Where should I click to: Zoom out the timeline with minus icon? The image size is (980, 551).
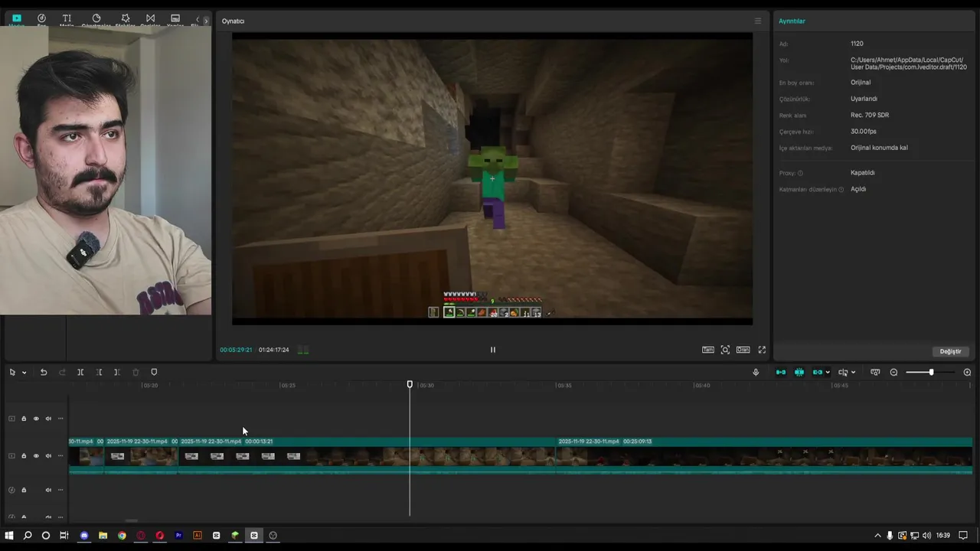(893, 373)
